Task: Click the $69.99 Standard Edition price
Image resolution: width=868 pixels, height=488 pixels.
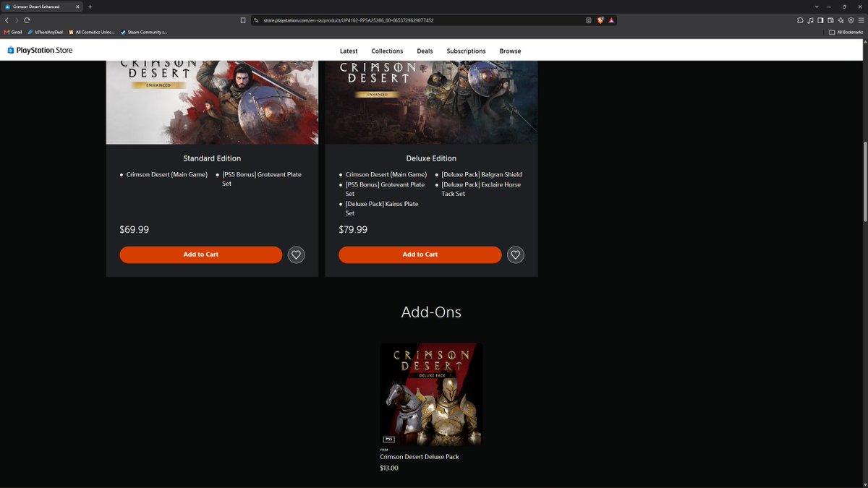Action: pos(135,230)
